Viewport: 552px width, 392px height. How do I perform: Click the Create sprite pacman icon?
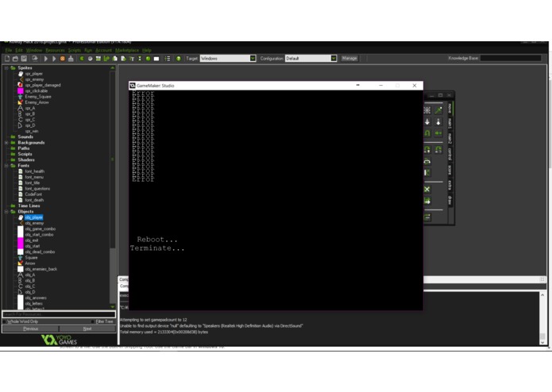(x=82, y=59)
